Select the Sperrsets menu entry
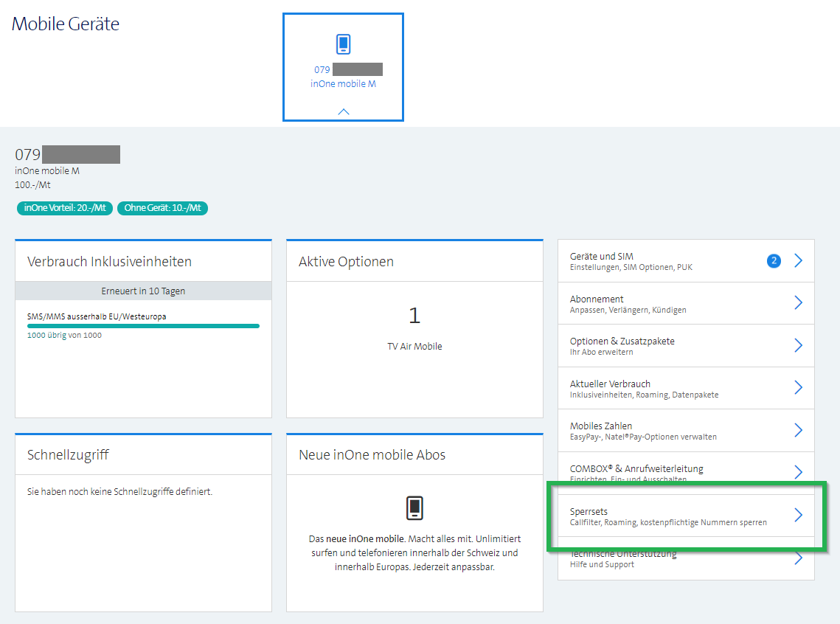 667,516
